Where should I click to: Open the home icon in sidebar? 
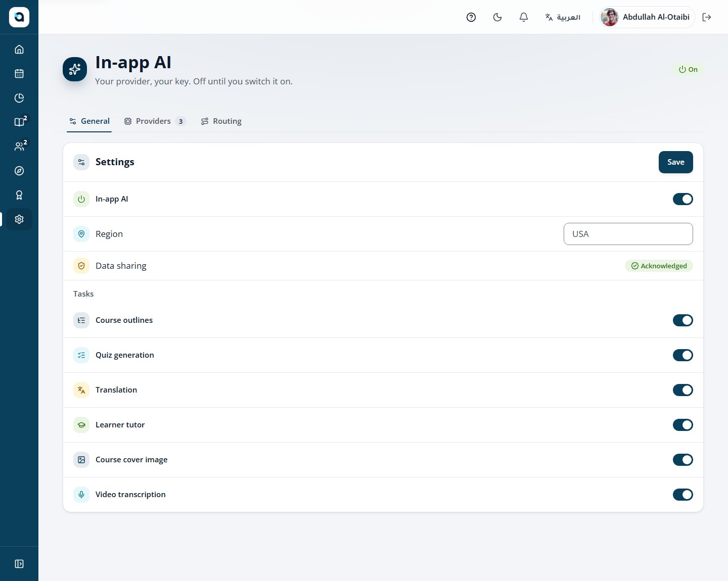click(19, 50)
